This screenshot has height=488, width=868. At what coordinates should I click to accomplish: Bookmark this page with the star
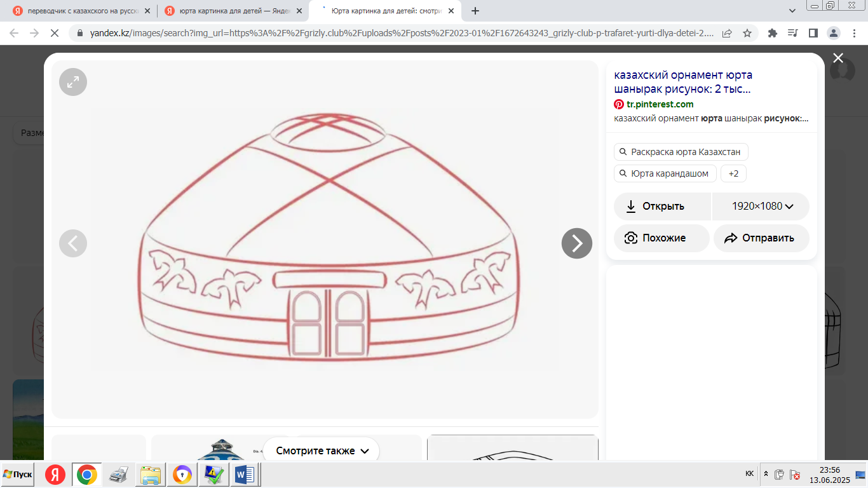click(747, 33)
